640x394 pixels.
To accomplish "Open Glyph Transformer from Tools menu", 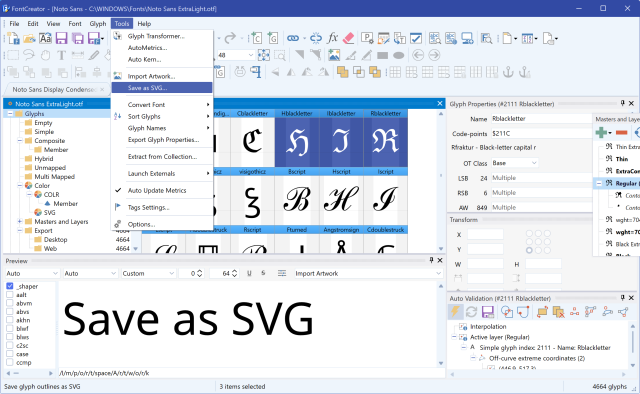I will pos(162,36).
